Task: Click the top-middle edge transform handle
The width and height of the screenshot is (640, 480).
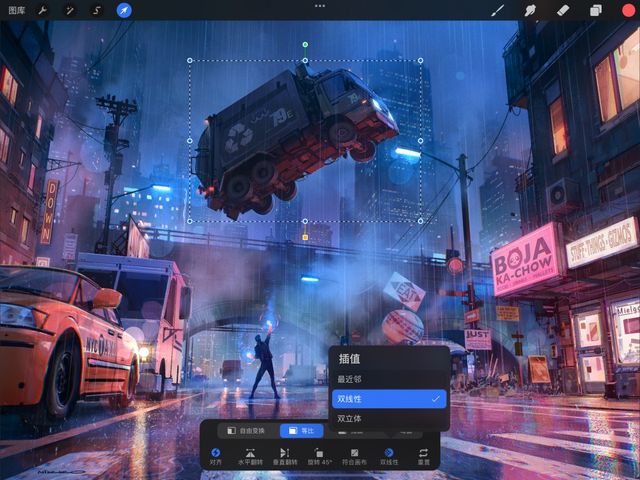Action: click(x=305, y=60)
